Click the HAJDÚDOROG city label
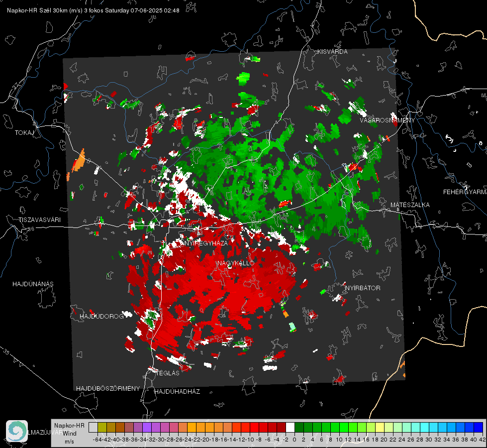The width and height of the screenshot is (487, 448). coord(101,317)
